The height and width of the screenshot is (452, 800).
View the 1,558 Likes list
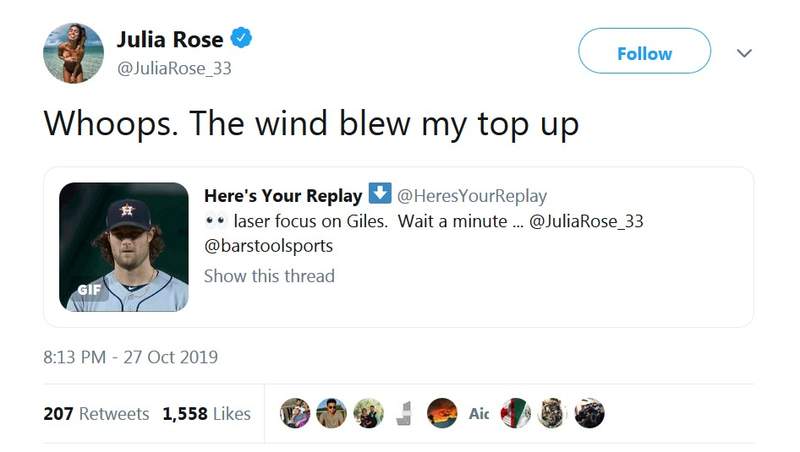pyautogui.click(x=207, y=413)
